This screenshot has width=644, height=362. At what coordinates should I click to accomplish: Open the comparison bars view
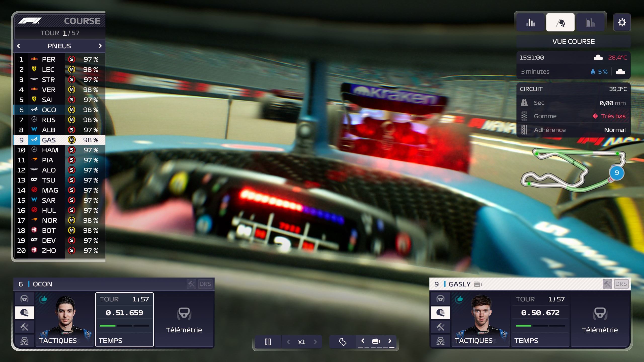tap(590, 22)
